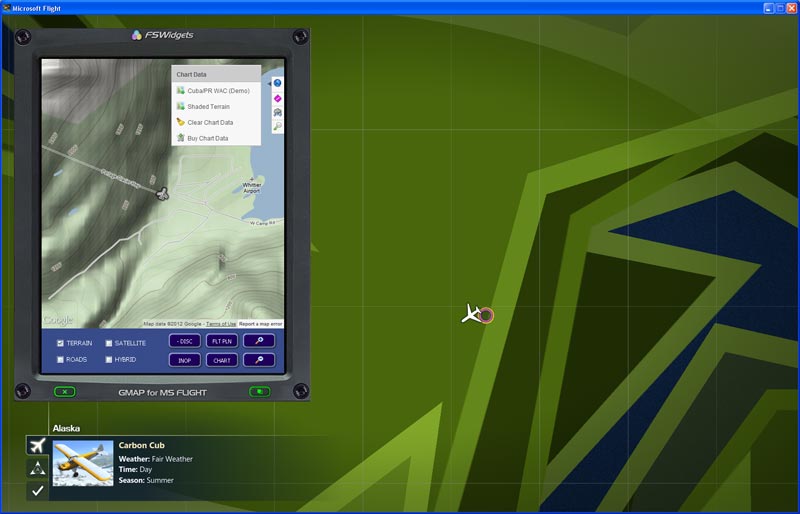Click the pink-ringed location marker on main map
Viewport: 800px width, 514px height.
coord(487,315)
